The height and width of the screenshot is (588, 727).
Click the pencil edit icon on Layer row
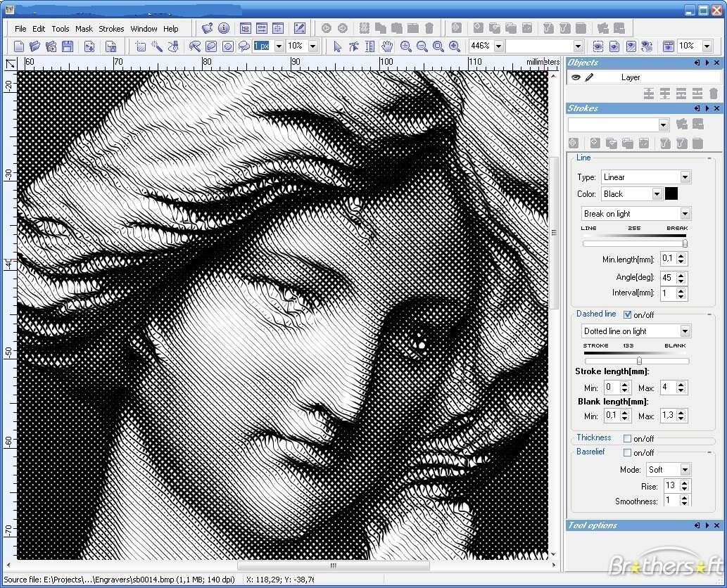click(x=589, y=77)
